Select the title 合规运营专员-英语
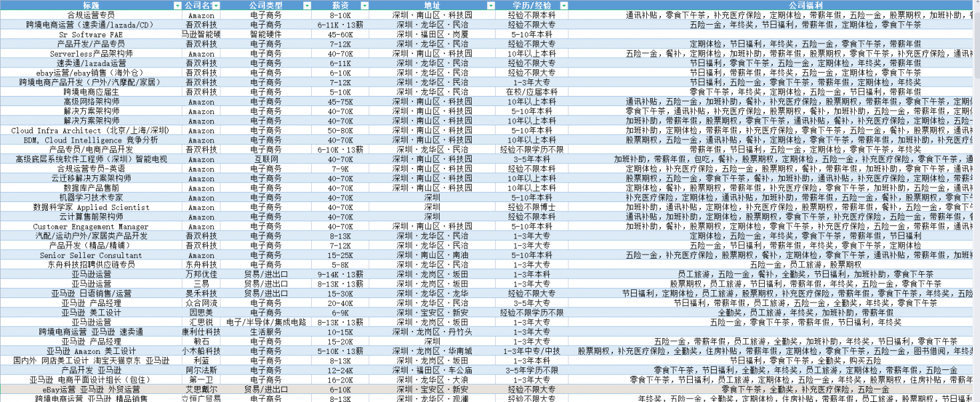 point(91,169)
